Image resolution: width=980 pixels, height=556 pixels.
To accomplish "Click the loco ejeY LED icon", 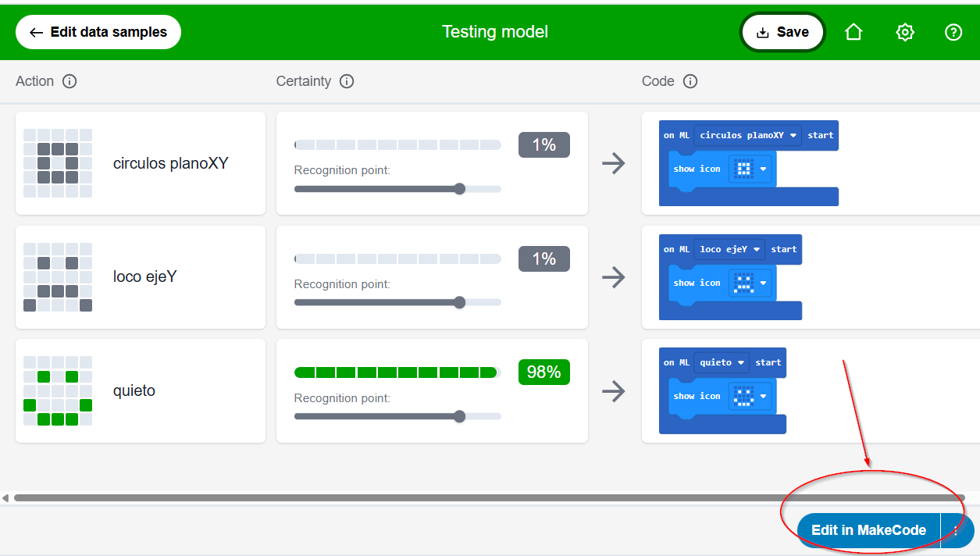I will tap(58, 277).
